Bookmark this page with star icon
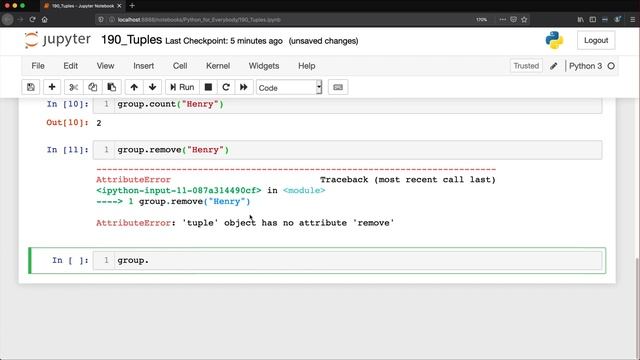 [x=524, y=19]
